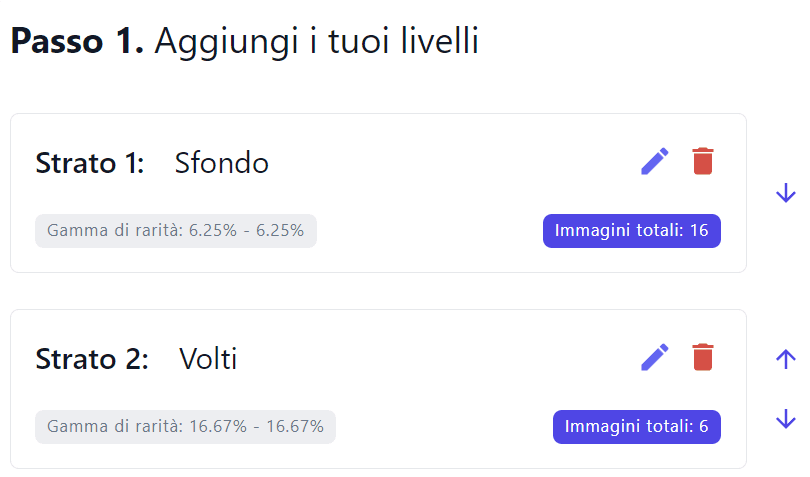Delete the Volti layer using trash icon
The height and width of the screenshot is (477, 810).
coord(703,357)
